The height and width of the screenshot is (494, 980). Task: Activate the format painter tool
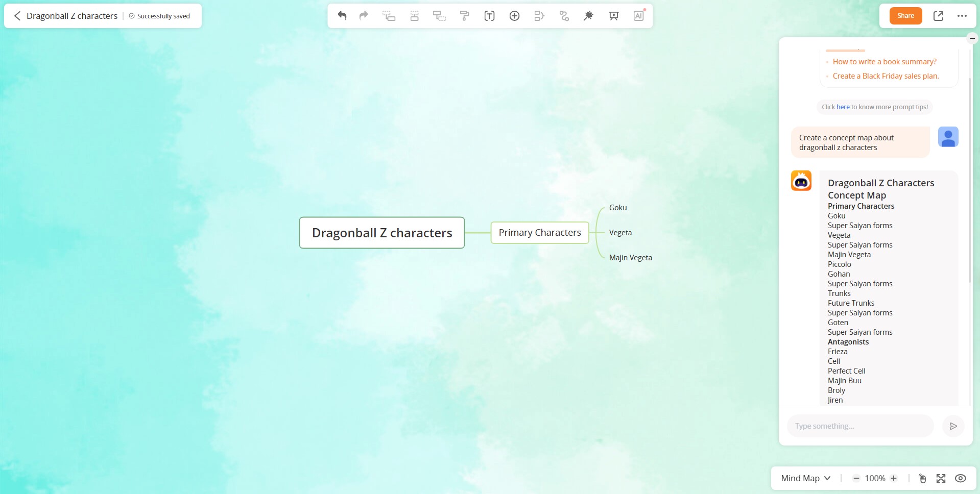464,16
